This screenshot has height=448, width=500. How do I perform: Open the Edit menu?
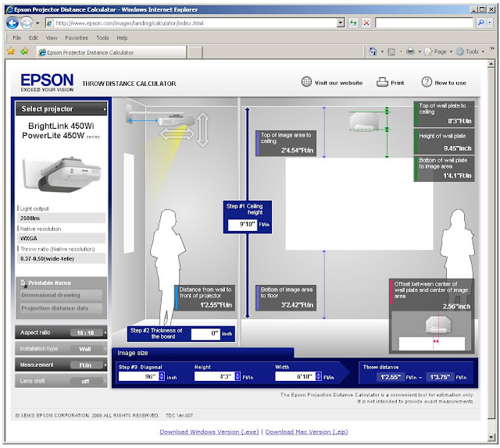pos(33,38)
